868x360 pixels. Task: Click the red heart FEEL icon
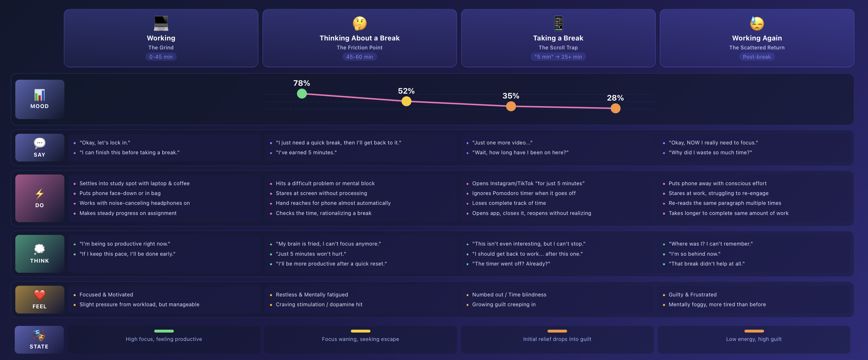(40, 295)
